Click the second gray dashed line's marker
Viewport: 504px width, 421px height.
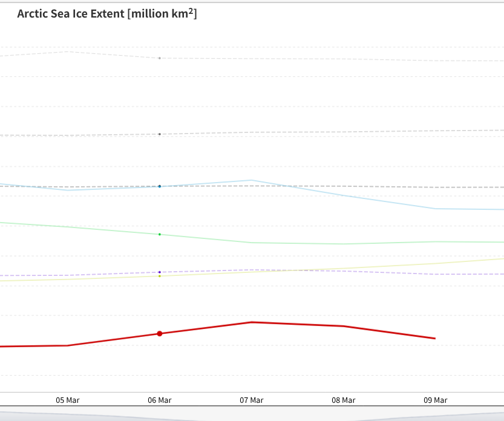click(160, 134)
